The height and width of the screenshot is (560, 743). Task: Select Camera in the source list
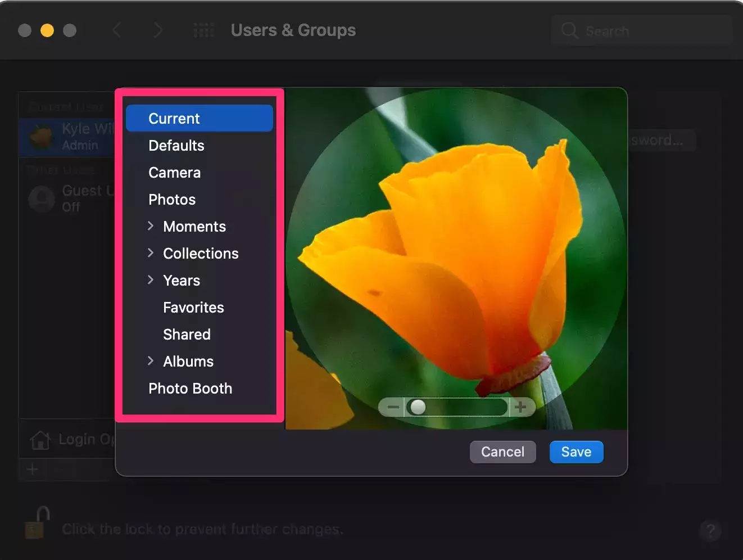[174, 173]
